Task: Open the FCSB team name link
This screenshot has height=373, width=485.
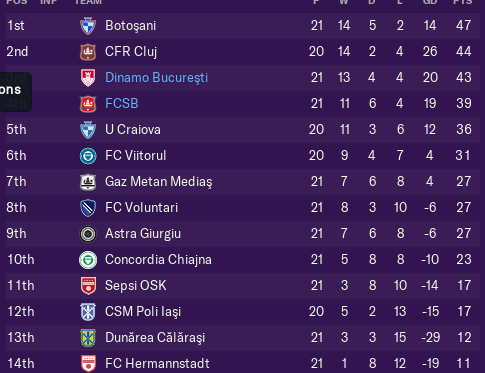Action: click(122, 103)
